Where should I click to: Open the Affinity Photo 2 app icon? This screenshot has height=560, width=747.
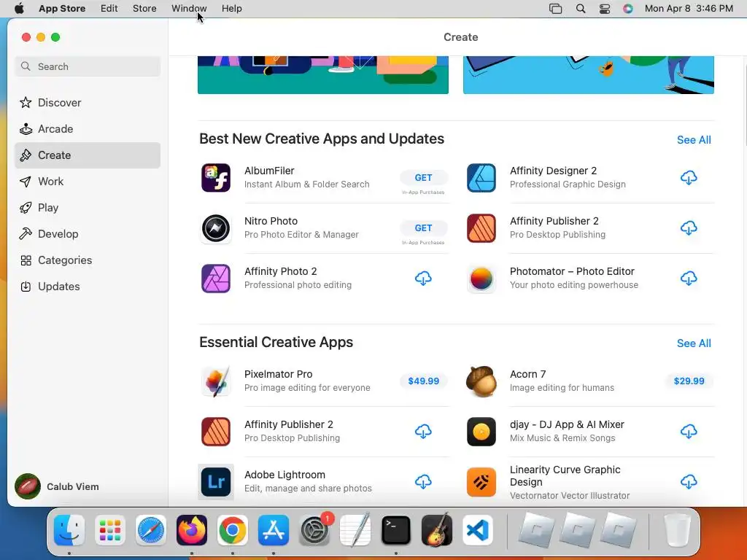(216, 279)
